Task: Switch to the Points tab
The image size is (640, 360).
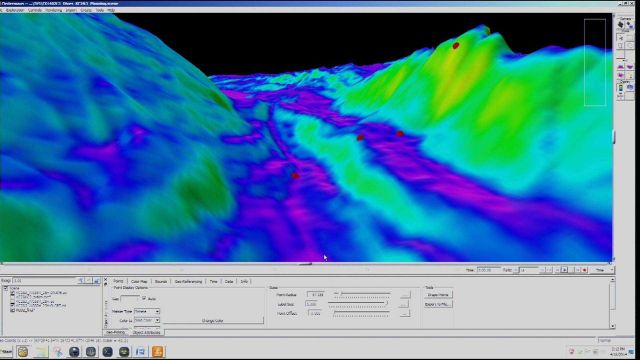Action: [x=118, y=281]
